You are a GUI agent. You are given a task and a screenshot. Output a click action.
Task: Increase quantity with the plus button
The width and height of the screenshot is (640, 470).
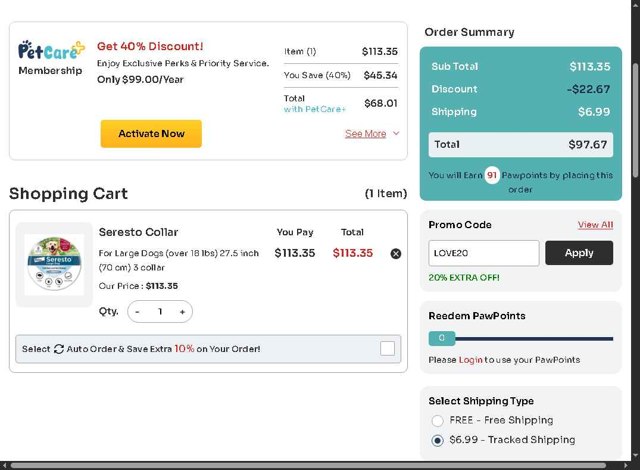point(182,312)
